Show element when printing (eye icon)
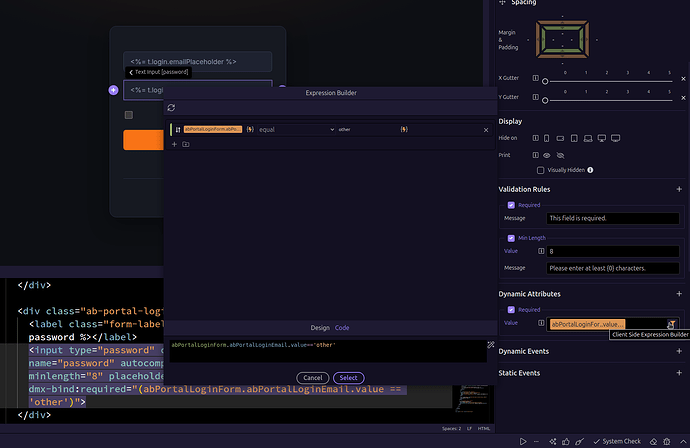 click(547, 155)
